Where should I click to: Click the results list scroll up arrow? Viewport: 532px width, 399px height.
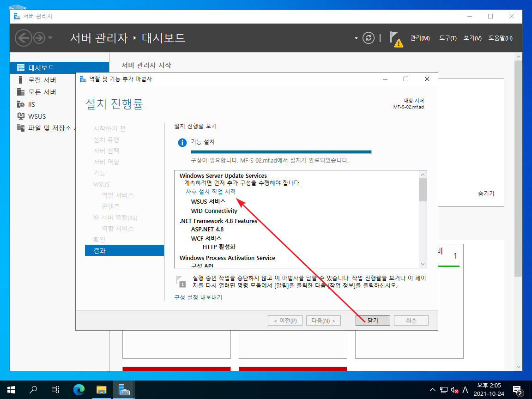point(423,175)
